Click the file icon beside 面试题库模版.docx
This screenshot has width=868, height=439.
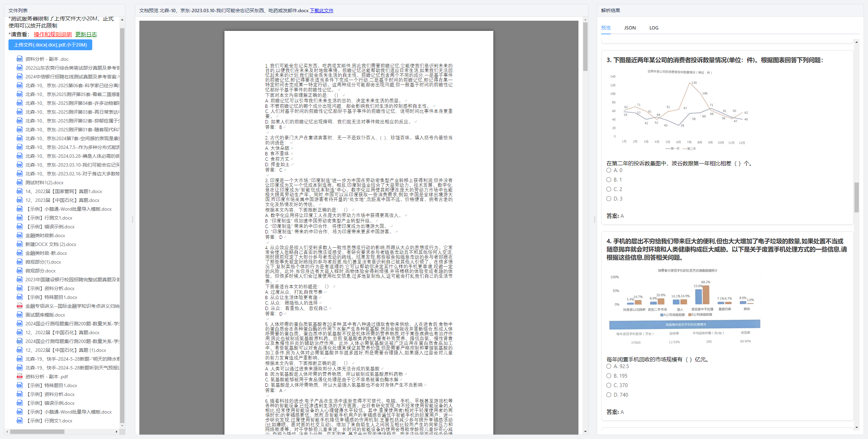click(20, 315)
